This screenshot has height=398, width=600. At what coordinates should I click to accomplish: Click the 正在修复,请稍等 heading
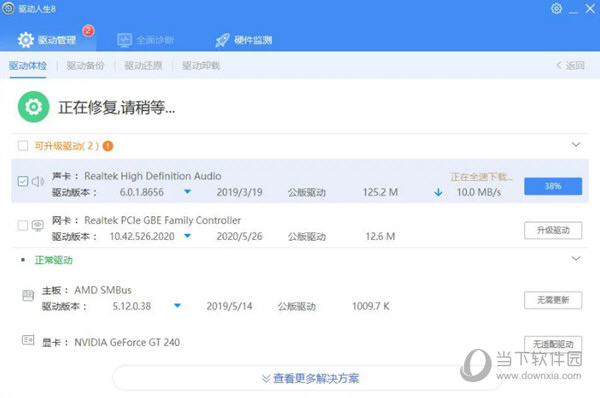point(117,107)
